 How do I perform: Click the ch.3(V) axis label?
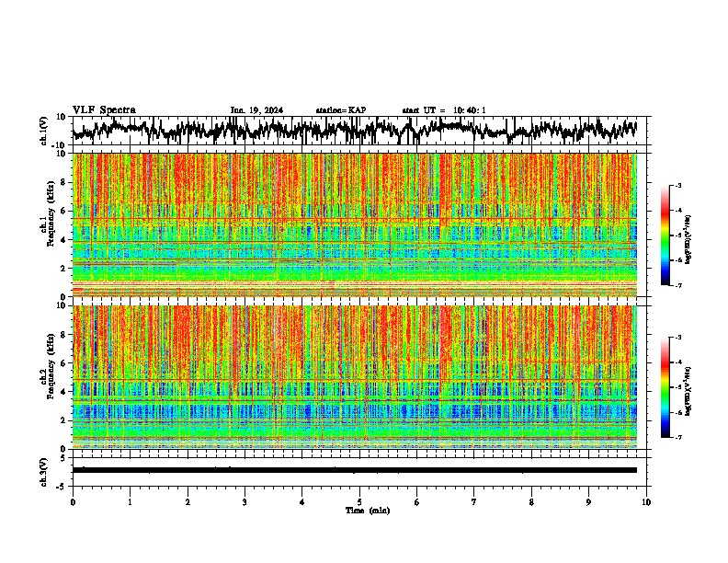44,472
